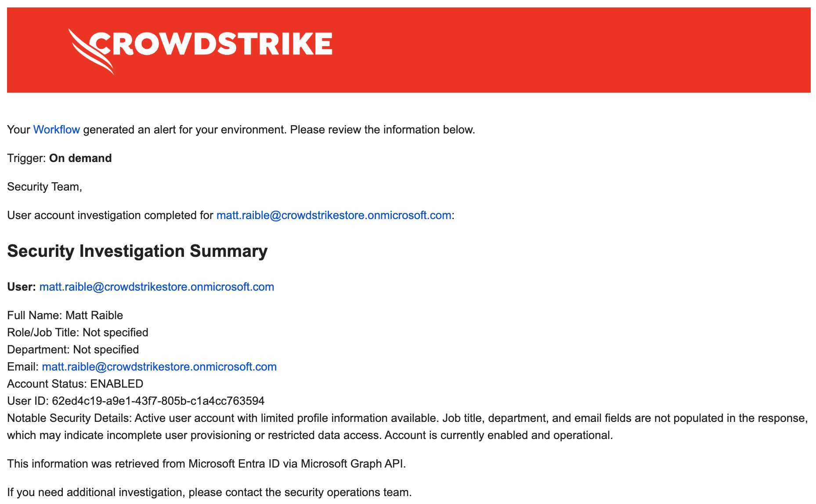This screenshot has height=504, width=816.
Task: Click the 'Trigger:' label text
Action: [x=26, y=158]
